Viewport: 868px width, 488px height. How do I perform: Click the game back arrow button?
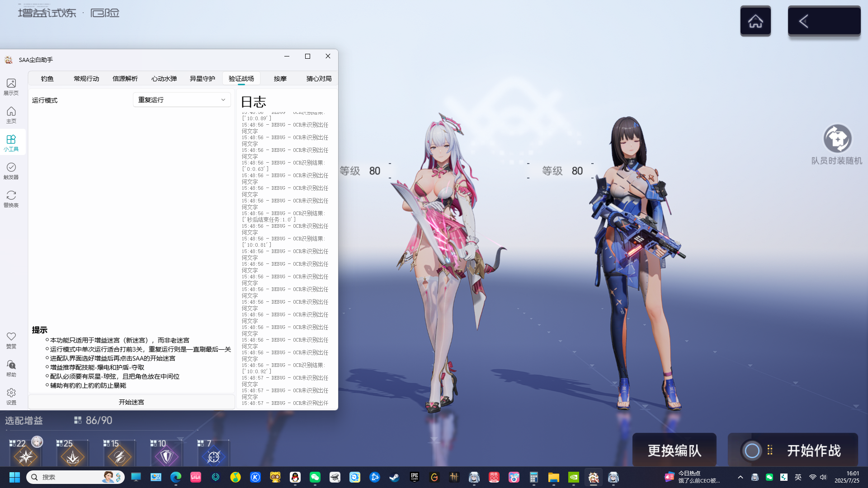(824, 21)
